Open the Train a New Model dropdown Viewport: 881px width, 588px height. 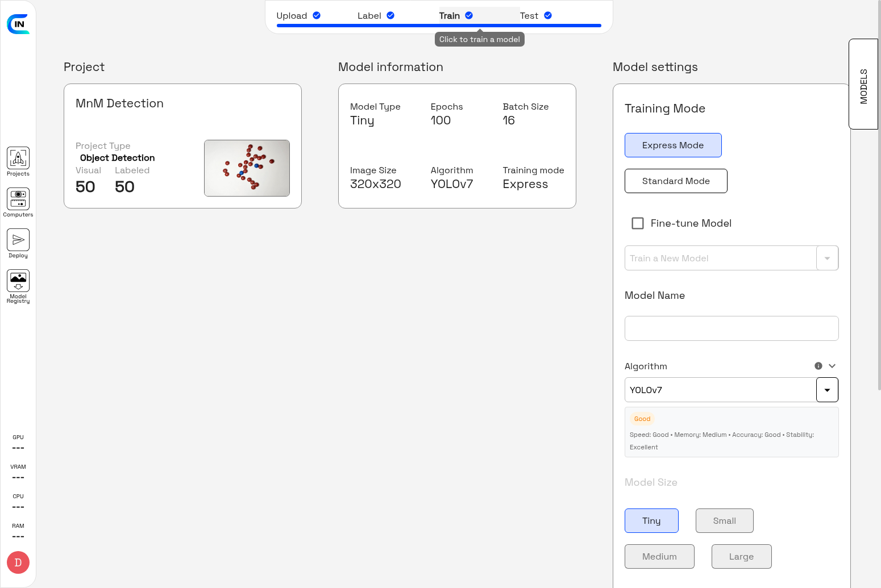[828, 258]
